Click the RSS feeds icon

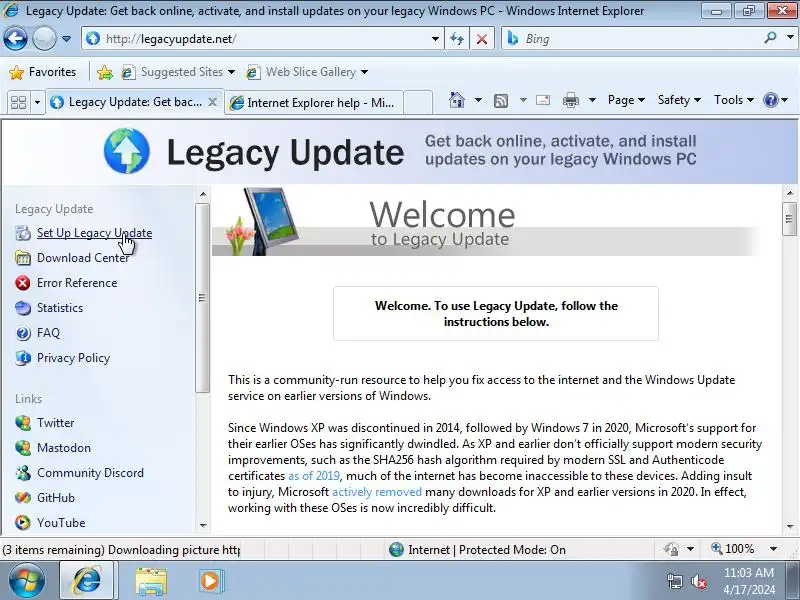tap(501, 101)
